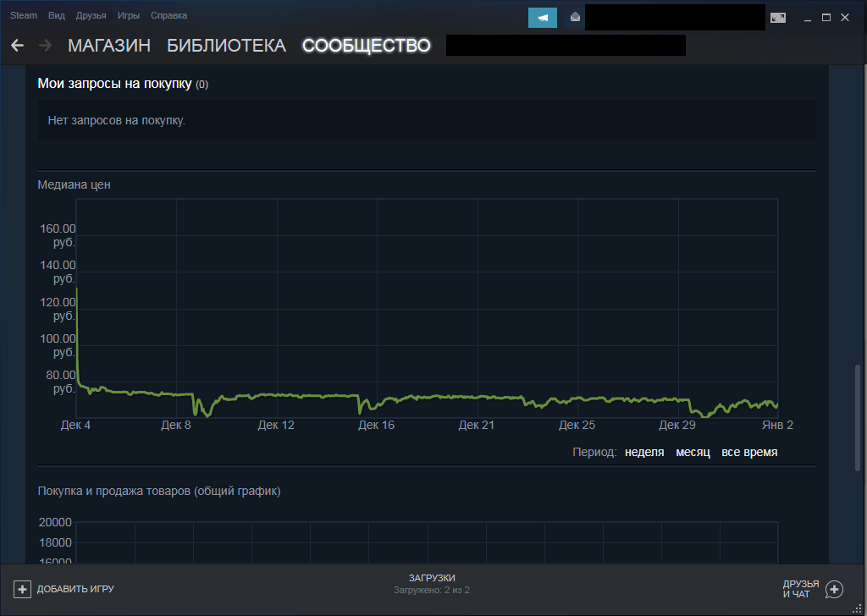Viewport: 867px width, 616px height.
Task: Click the 140.00 руб. axis value
Action: 58,272
